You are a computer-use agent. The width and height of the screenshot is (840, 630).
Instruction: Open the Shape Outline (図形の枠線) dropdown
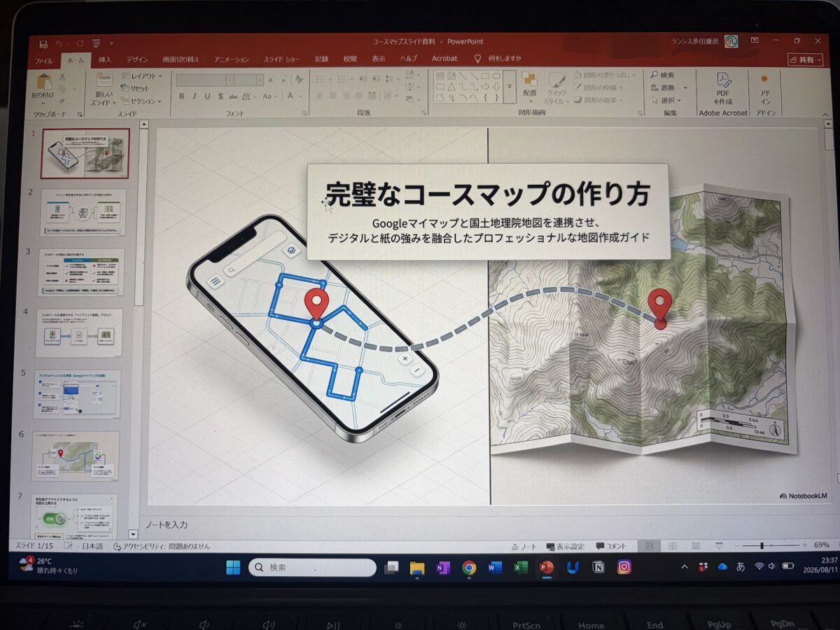click(597, 87)
